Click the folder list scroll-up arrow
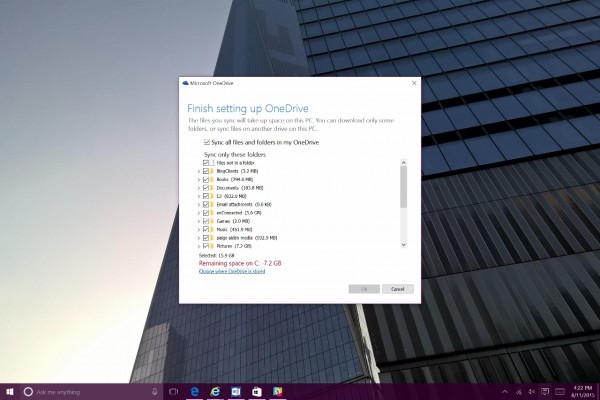The height and width of the screenshot is (400, 600). [x=403, y=162]
